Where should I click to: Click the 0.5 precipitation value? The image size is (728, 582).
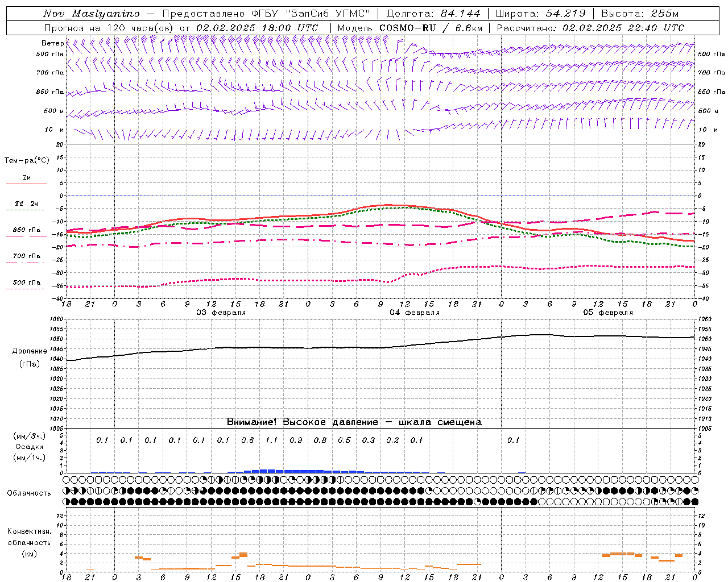pos(344,440)
